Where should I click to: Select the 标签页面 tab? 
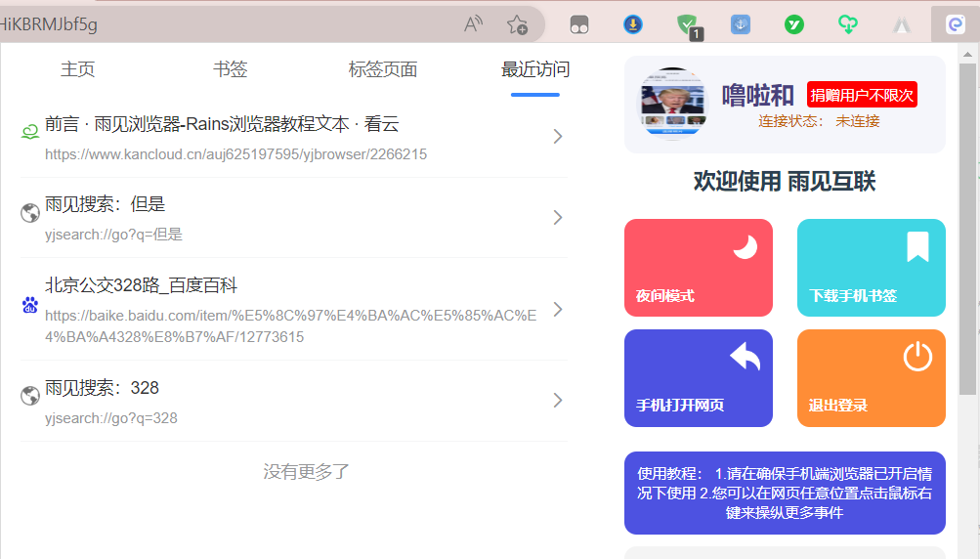(383, 69)
